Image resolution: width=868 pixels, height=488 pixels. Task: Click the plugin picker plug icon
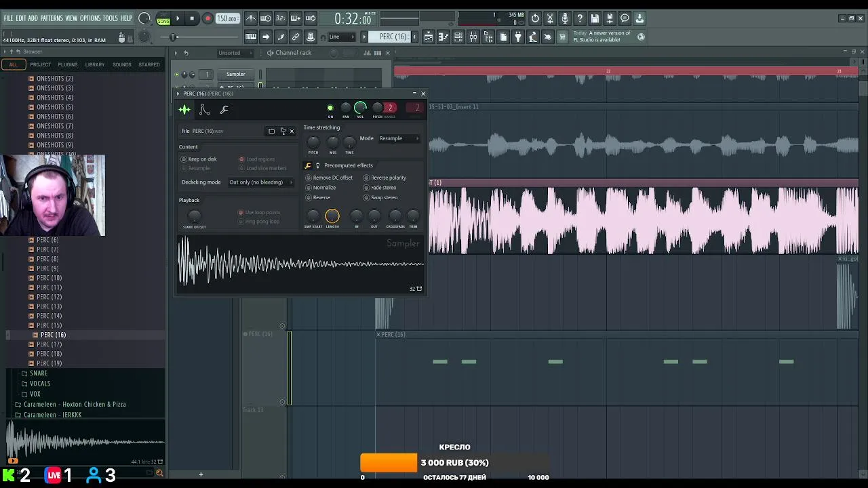(x=518, y=37)
